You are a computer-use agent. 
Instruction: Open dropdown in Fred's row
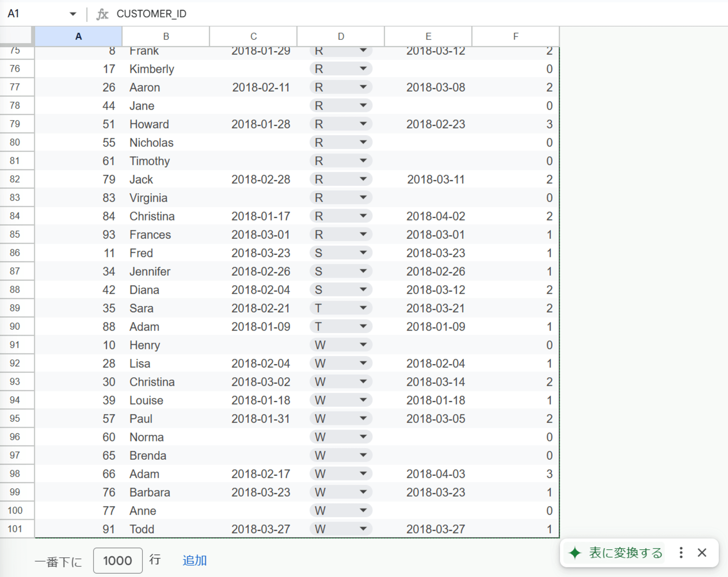363,253
